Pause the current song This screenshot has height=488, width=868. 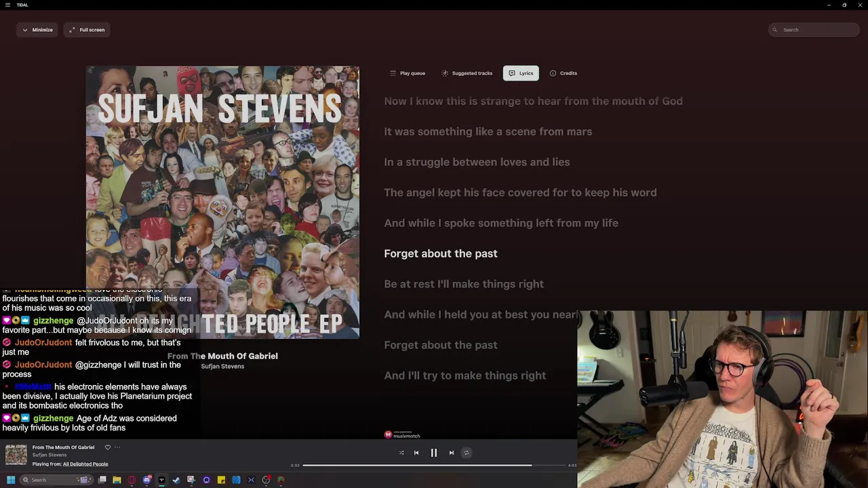pyautogui.click(x=434, y=453)
